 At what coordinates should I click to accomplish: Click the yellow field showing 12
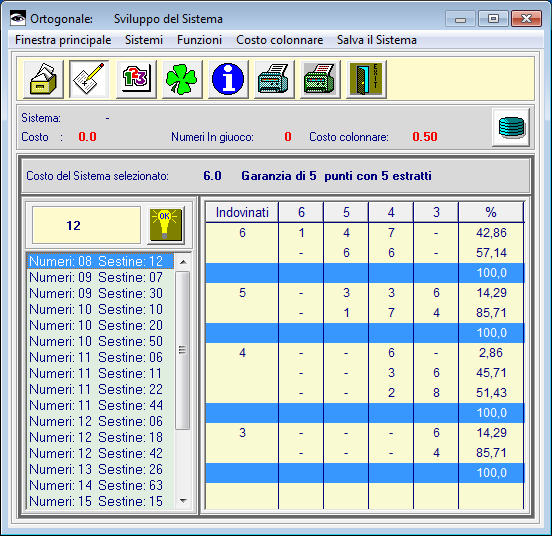pyautogui.click(x=86, y=225)
